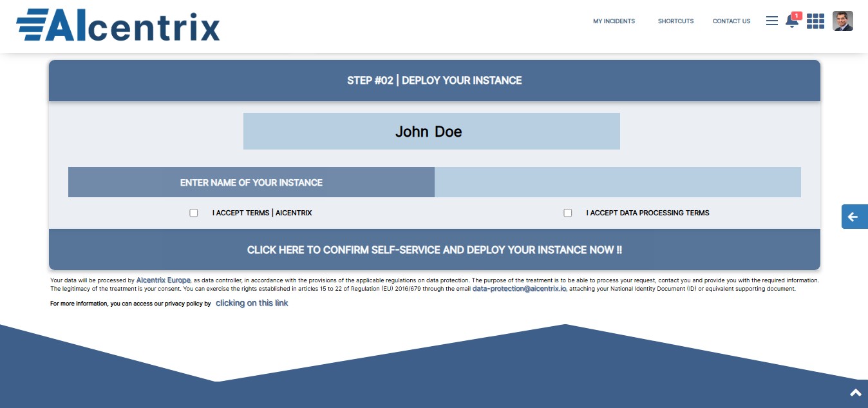Click the AIcentrix logo
This screenshot has height=408, width=868.
tap(118, 26)
